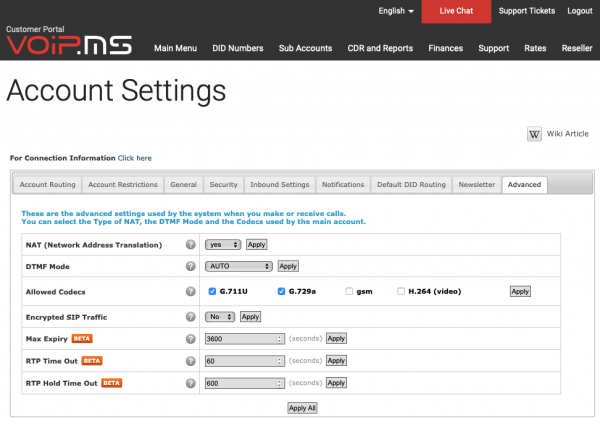
Task: Enable the gsm codec checkbox
Action: point(349,291)
